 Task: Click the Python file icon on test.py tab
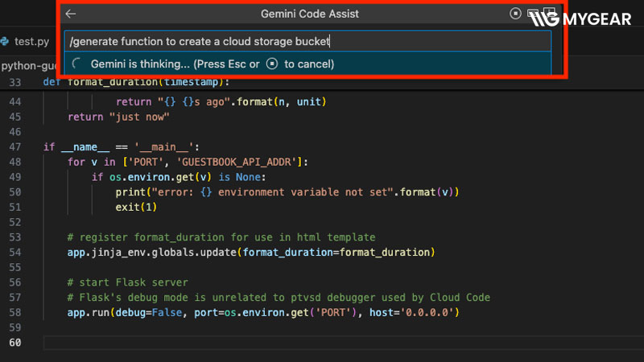coord(5,42)
